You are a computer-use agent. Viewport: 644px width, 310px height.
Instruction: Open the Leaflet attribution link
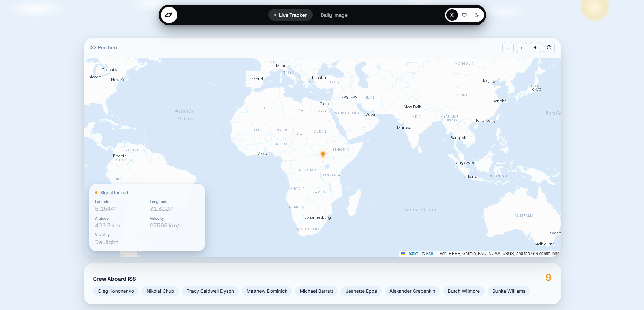point(410,254)
